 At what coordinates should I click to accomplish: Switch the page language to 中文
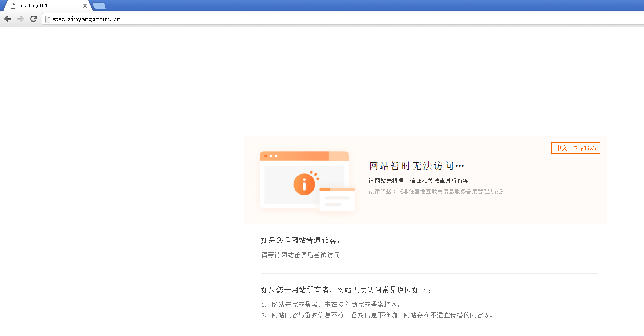click(x=561, y=148)
